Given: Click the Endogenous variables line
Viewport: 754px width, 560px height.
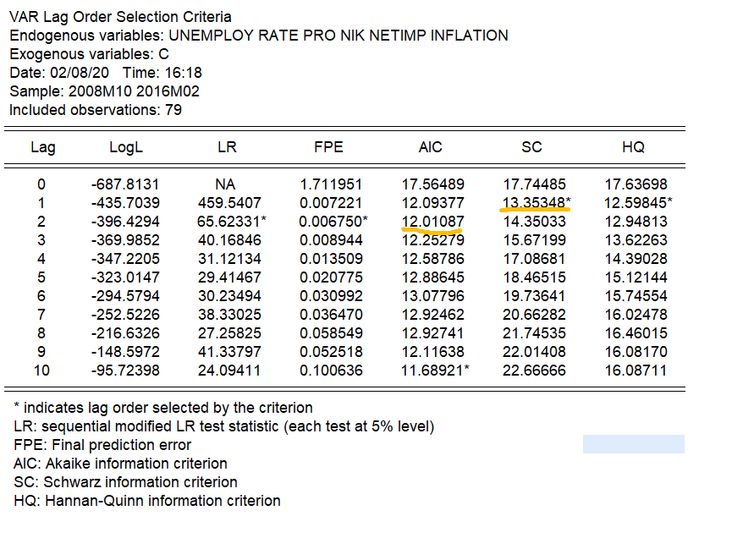Looking at the screenshot, I should [x=258, y=36].
